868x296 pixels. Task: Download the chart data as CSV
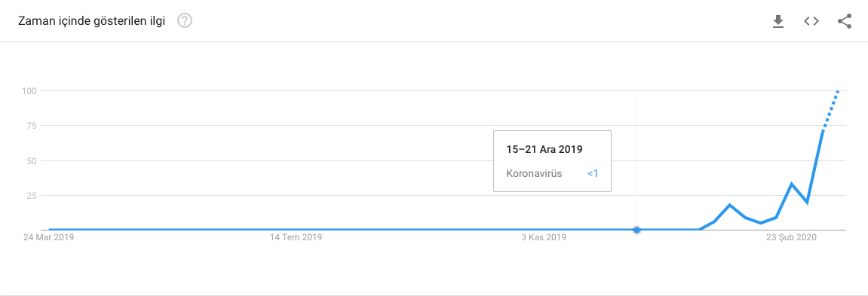point(778,21)
